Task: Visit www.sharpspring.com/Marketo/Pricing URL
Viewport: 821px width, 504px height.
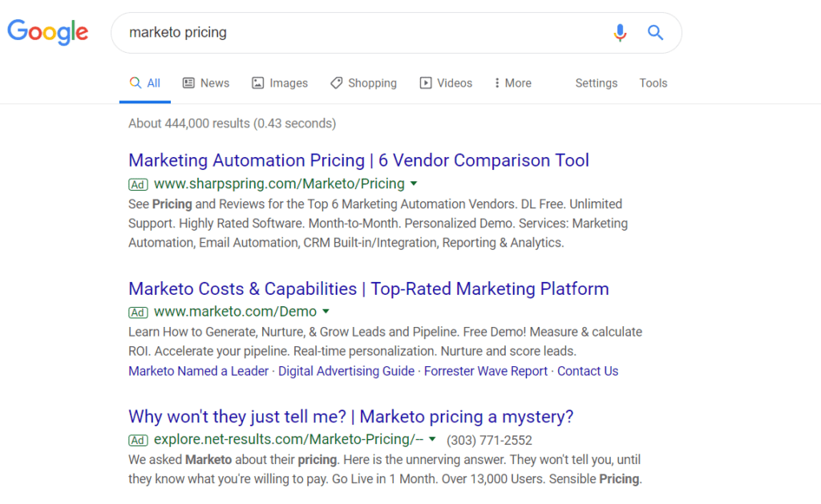Action: (x=279, y=183)
